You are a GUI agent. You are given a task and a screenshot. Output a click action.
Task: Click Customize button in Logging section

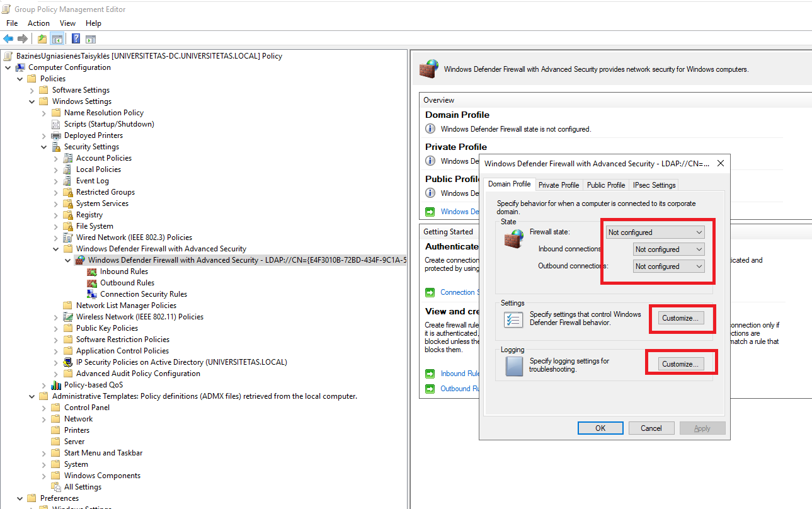[680, 364]
